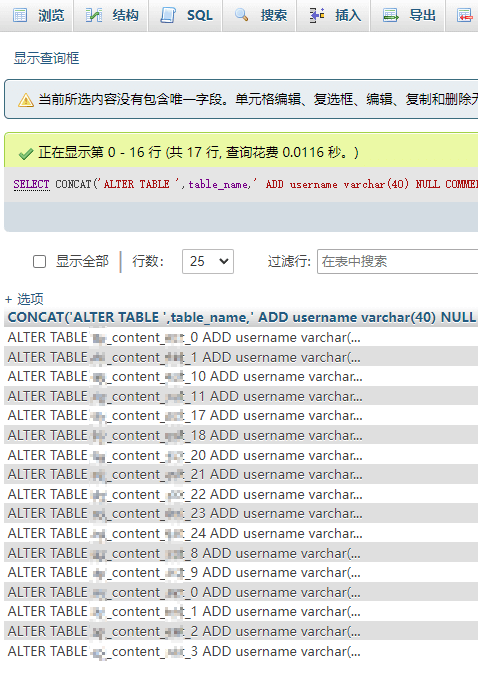Click the Structure (结构) icon

point(94,15)
